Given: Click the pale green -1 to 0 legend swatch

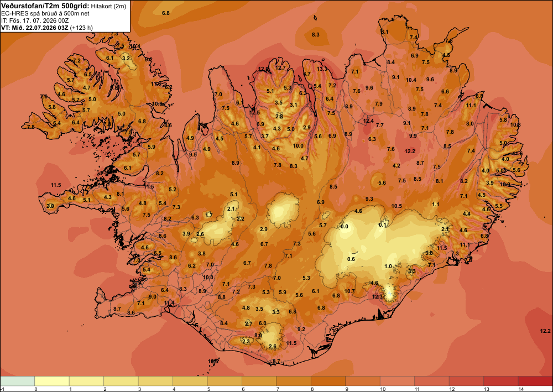Looking at the screenshot, I should click(x=18, y=381).
